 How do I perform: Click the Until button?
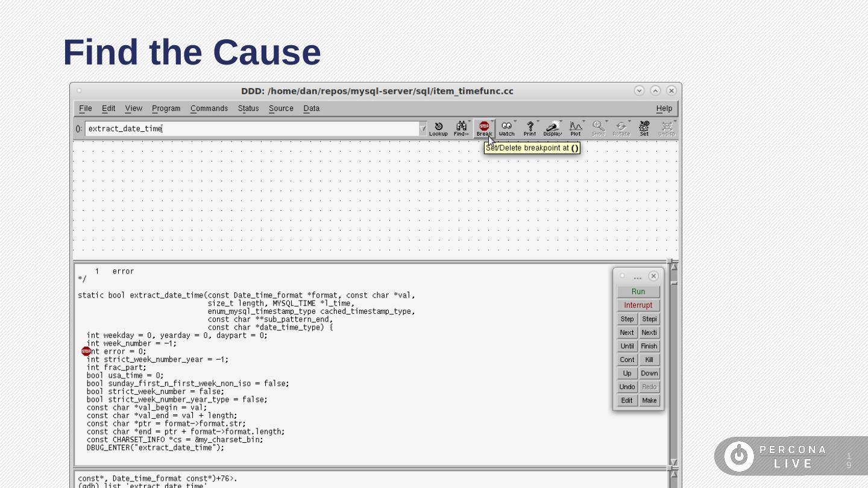click(627, 346)
